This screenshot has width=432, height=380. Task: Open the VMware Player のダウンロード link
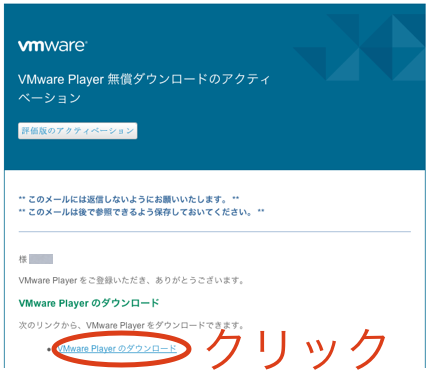point(117,349)
